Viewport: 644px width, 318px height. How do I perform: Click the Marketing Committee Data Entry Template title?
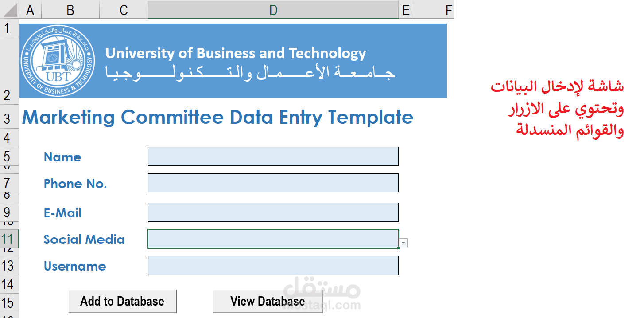tap(217, 118)
